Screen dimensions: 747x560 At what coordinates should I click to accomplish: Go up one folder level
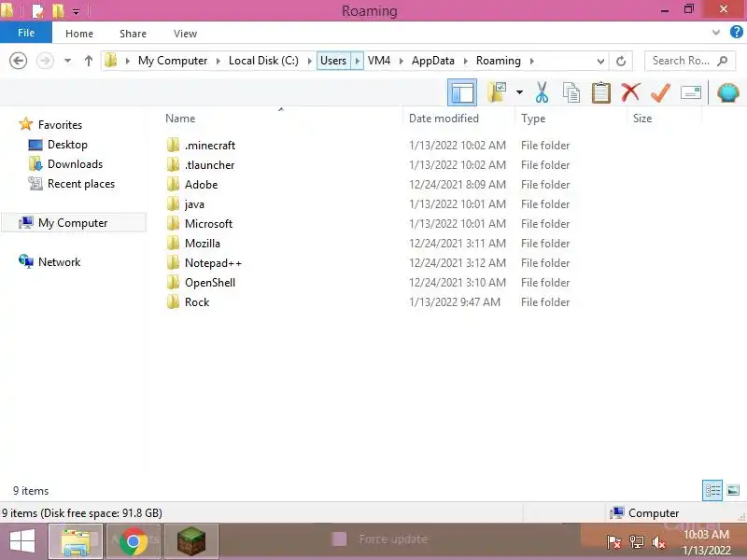88,61
